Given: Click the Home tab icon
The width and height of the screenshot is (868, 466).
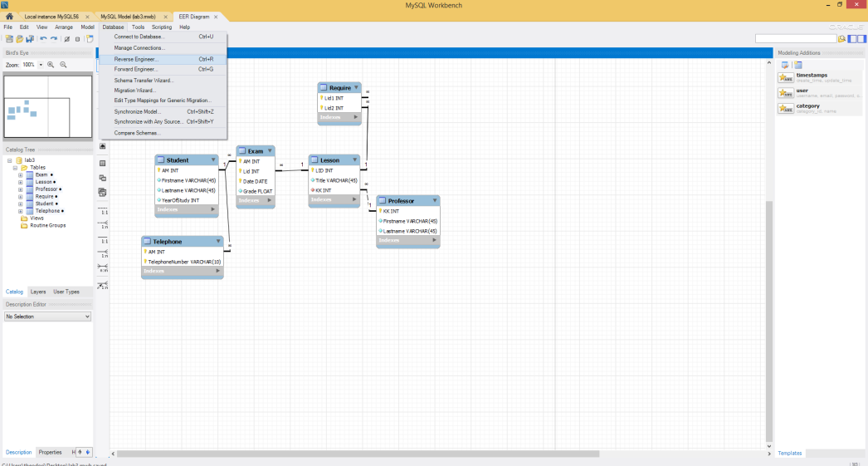Looking at the screenshot, I should pyautogui.click(x=9, y=17).
